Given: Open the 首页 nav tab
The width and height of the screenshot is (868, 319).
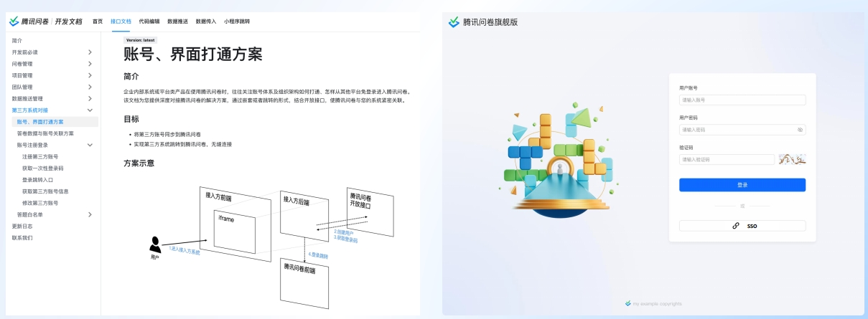Looking at the screenshot, I should coord(98,22).
